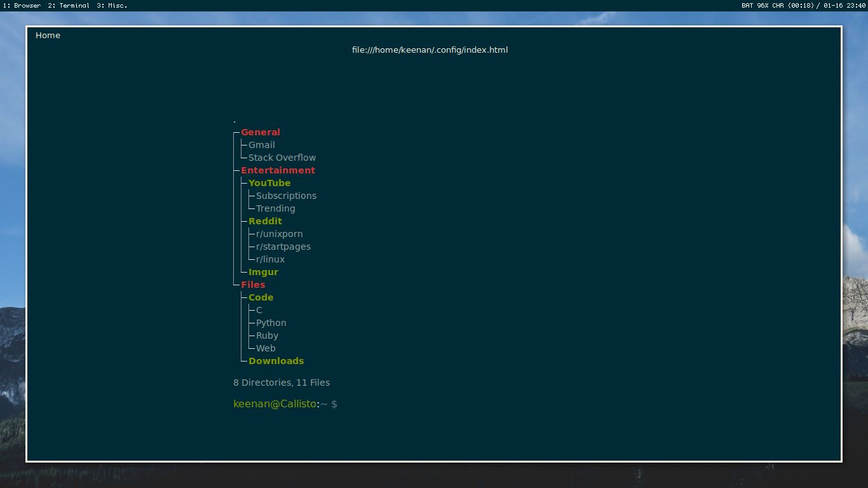Open YouTube Subscriptions
Viewport: 868px width, 488px height.
[286, 196]
